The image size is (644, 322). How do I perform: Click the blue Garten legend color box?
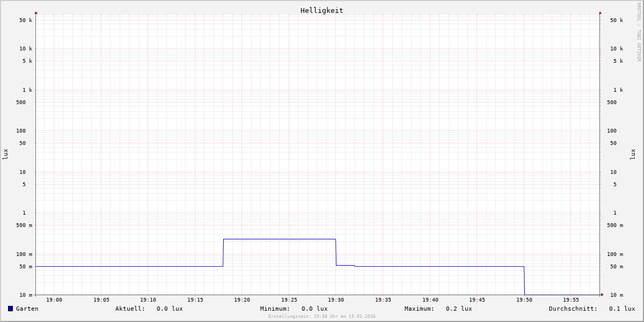click(10, 309)
